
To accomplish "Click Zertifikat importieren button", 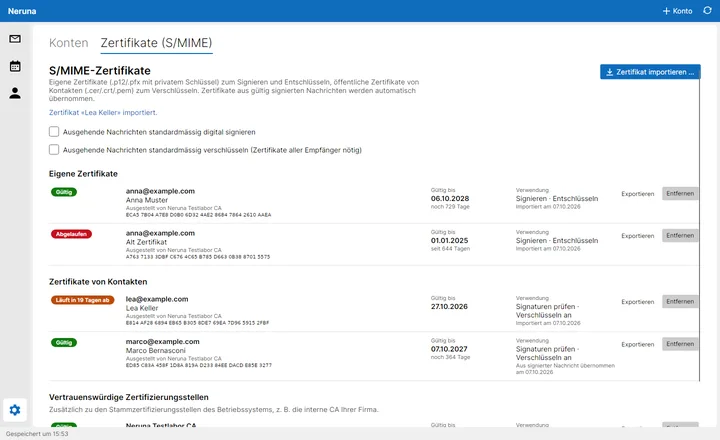I will pos(650,72).
